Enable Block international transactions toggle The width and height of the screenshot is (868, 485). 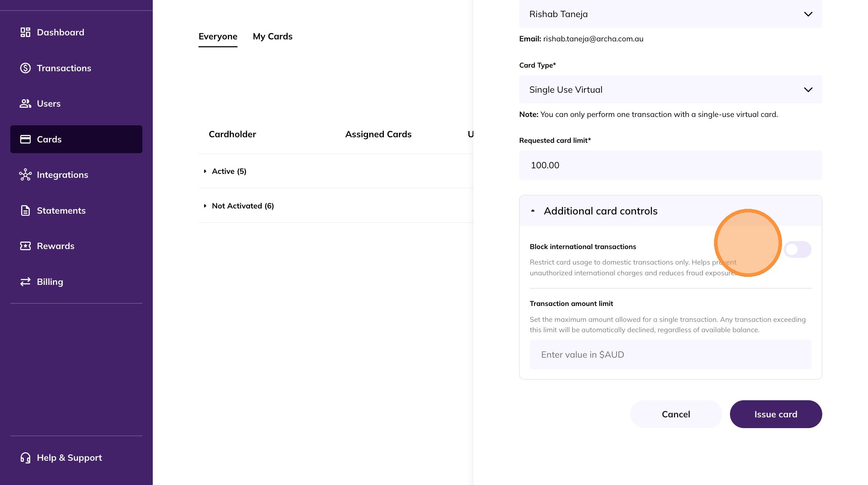[797, 249]
